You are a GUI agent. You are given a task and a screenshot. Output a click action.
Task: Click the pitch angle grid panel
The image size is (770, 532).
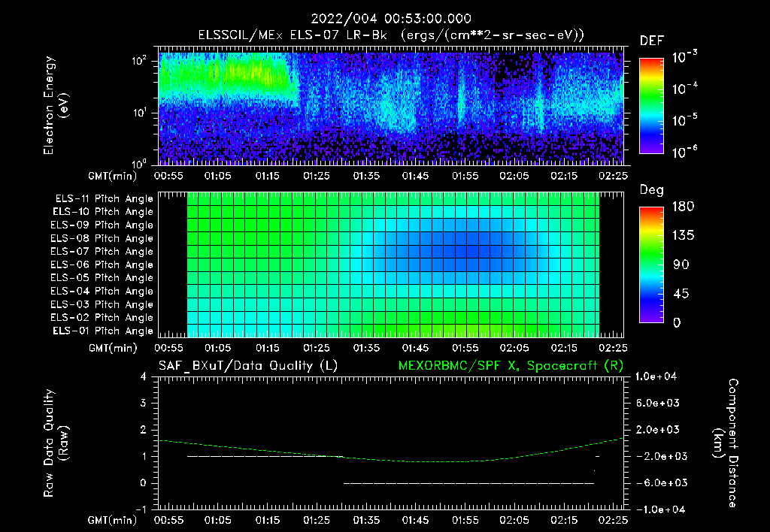click(x=391, y=265)
